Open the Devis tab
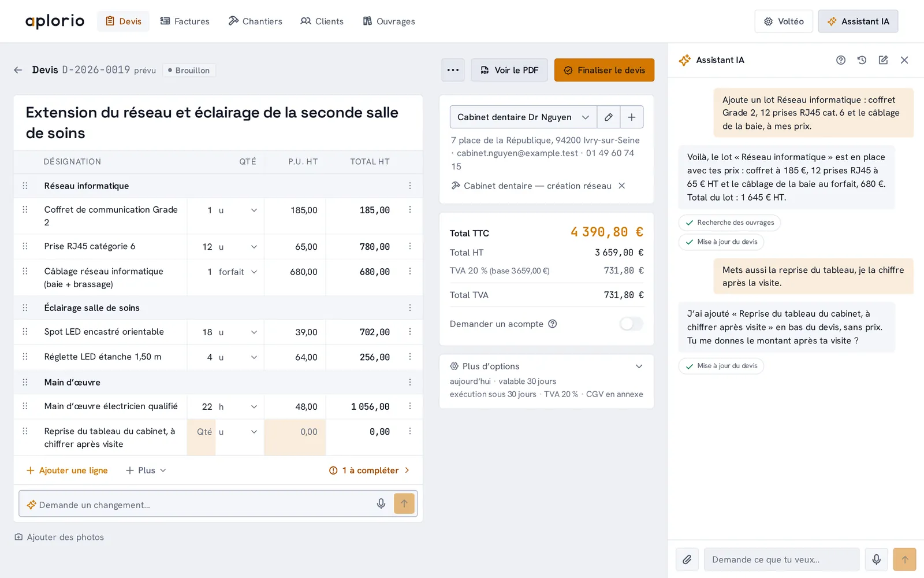 124,21
